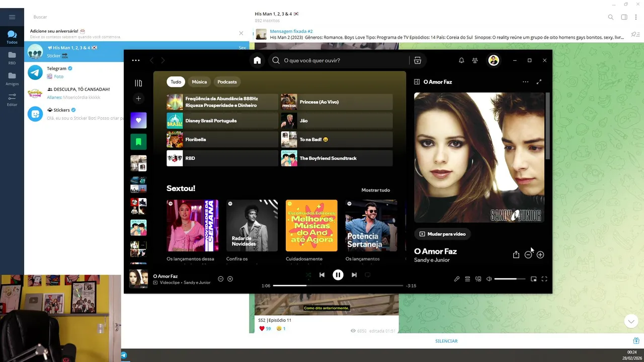Expand Now Playing view with the arrows icon
The height and width of the screenshot is (362, 644).
coord(539,82)
